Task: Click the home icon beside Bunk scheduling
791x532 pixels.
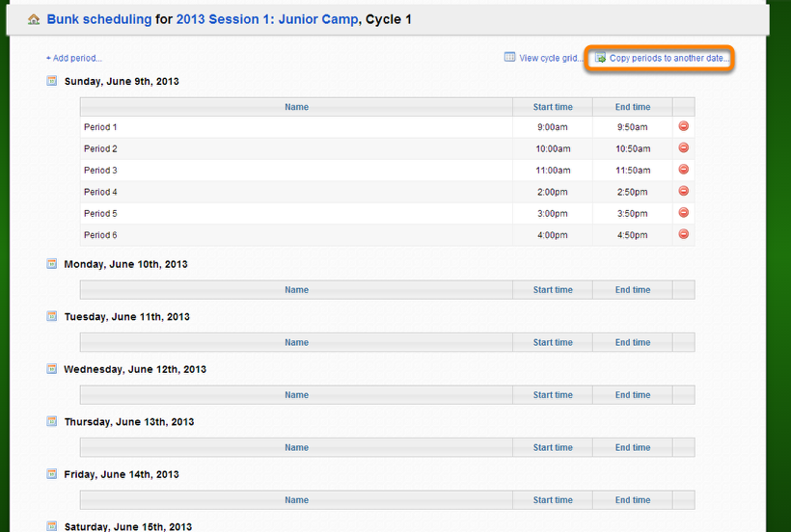Action: pos(34,19)
